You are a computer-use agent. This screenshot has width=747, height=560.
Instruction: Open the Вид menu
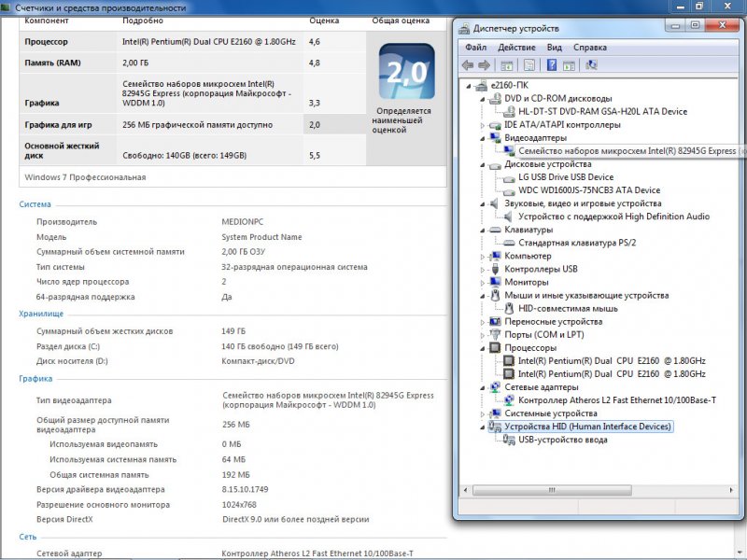click(555, 47)
